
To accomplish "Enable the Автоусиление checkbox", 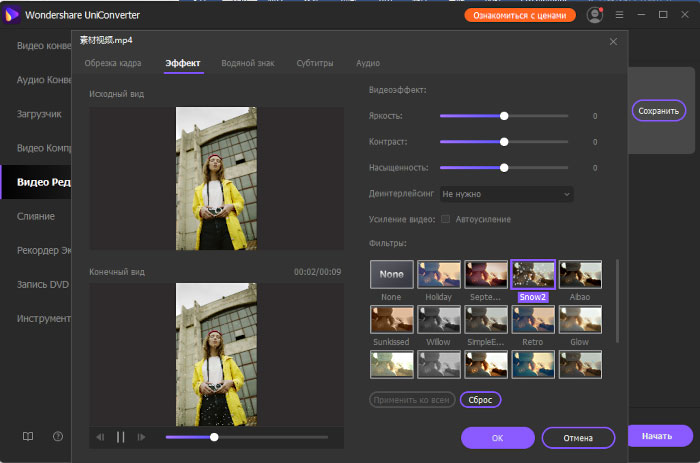I will tap(446, 219).
